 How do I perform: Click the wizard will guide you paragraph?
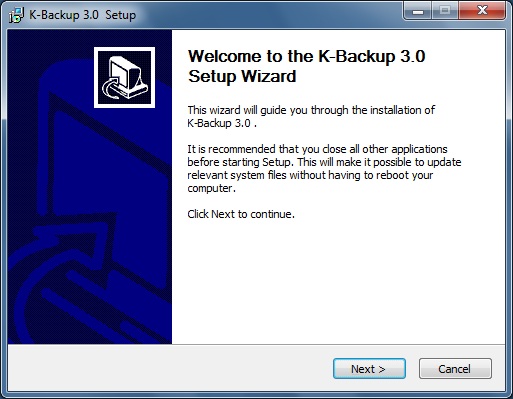coord(311,116)
